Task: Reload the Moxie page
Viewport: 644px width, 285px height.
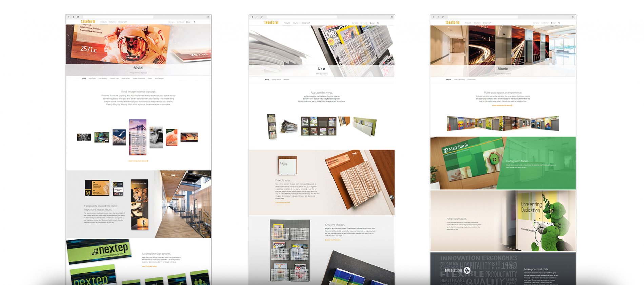Action: coord(443,17)
